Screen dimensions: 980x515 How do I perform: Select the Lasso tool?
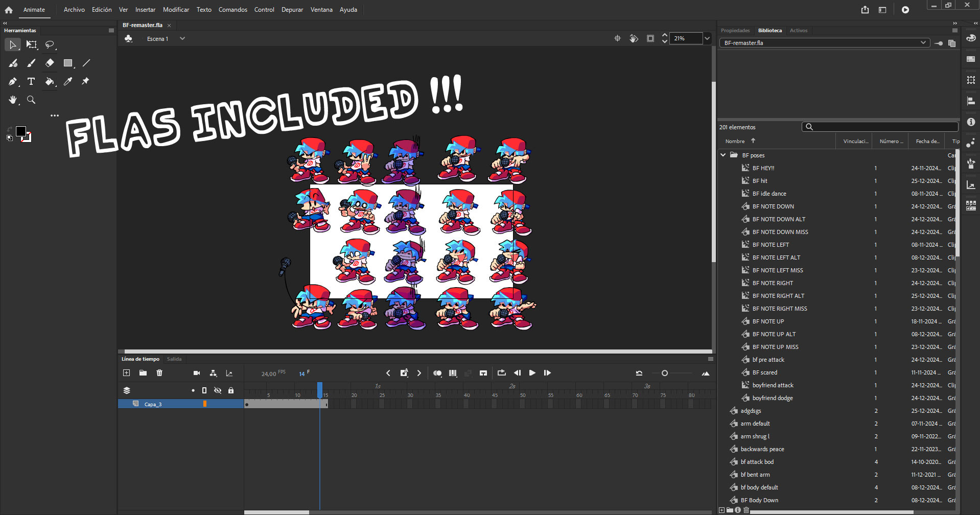[x=50, y=45]
